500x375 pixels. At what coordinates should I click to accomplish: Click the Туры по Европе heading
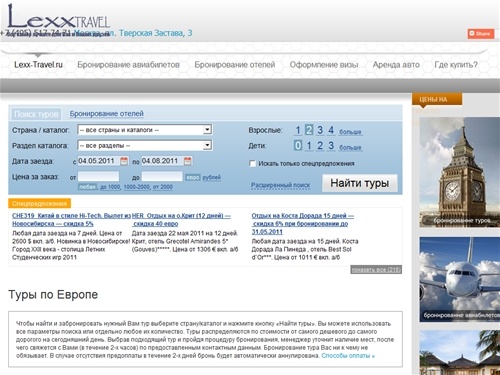tap(53, 295)
